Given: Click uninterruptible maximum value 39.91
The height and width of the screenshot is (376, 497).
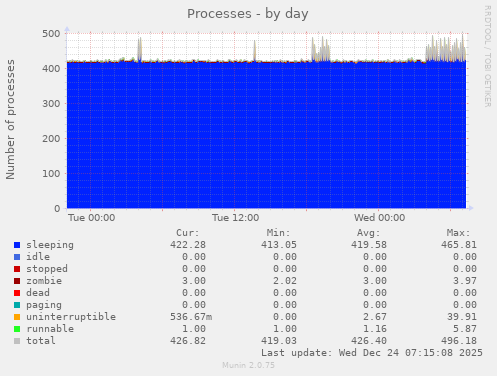Looking at the screenshot, I should tap(462, 317).
